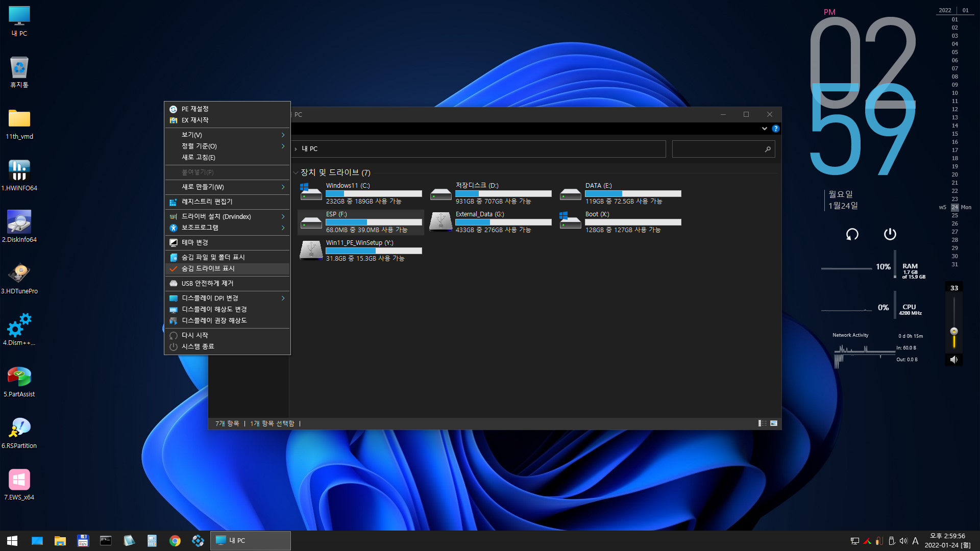The width and height of the screenshot is (980, 551).
Task: Open the 11th_vmd folder icon
Action: coord(19,124)
